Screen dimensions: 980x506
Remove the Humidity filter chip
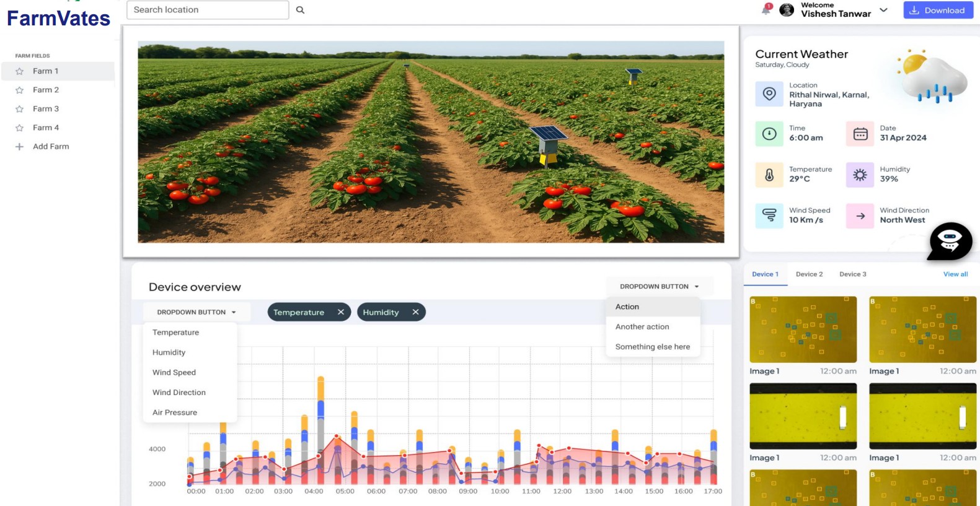pos(416,312)
